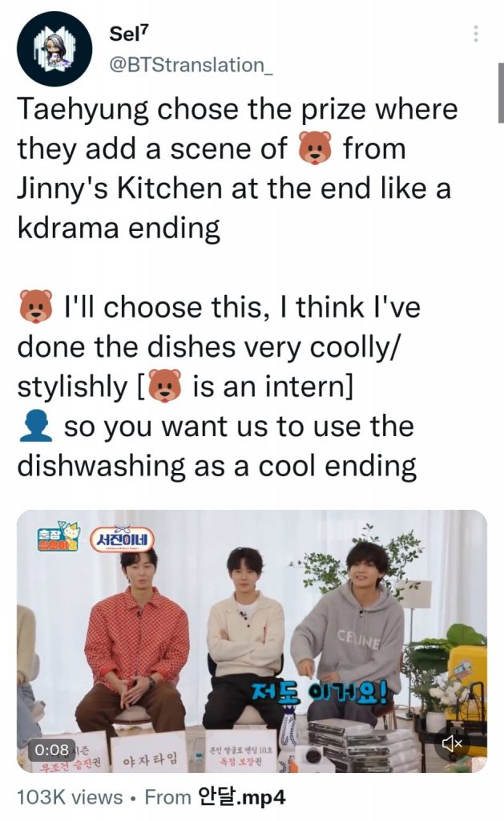Click the 출장 cat logo badge in the video
The width and height of the screenshot is (504, 821).
tap(58, 536)
